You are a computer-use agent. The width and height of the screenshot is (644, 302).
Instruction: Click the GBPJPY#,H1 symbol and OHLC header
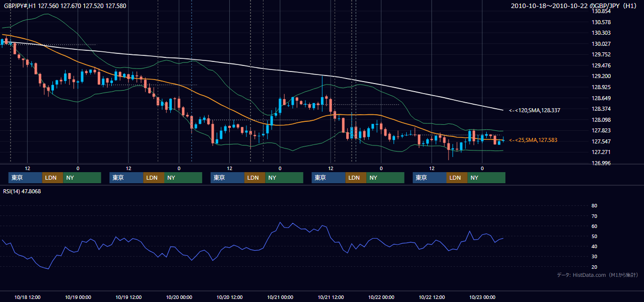65,6
